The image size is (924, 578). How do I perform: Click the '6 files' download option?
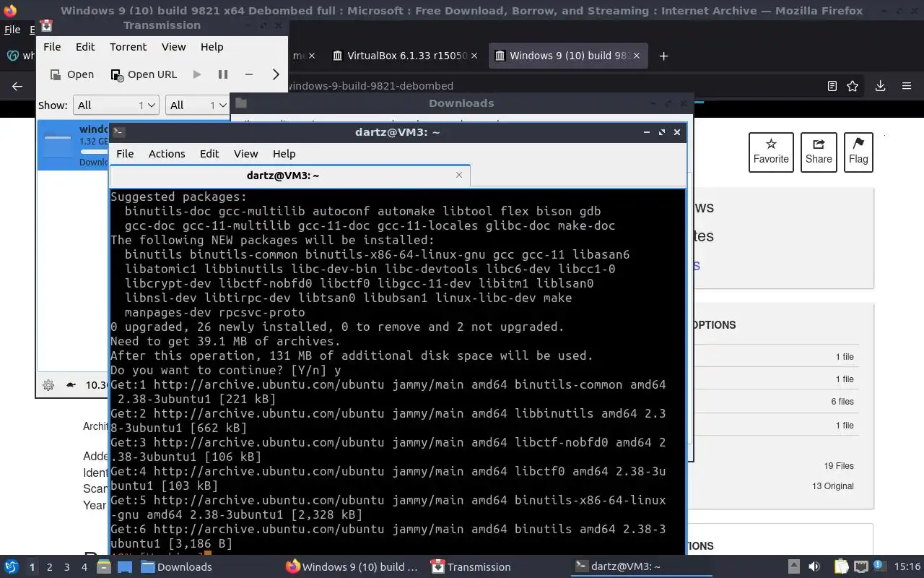842,402
